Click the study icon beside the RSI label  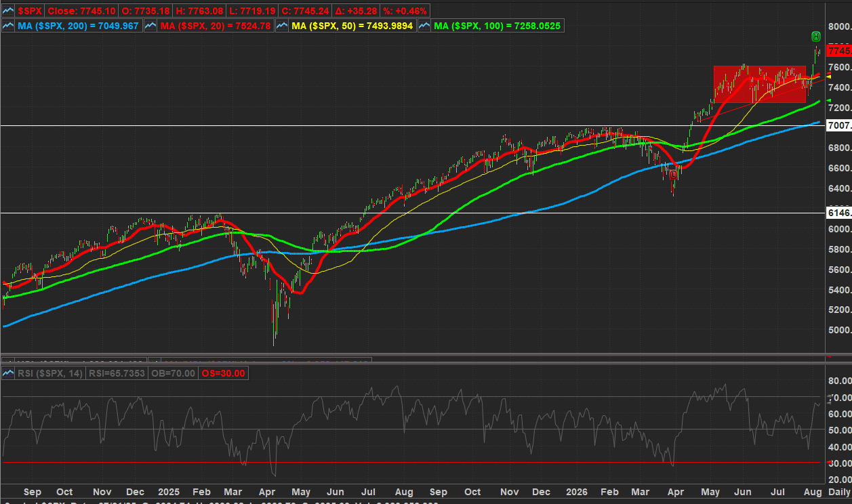coord(8,373)
